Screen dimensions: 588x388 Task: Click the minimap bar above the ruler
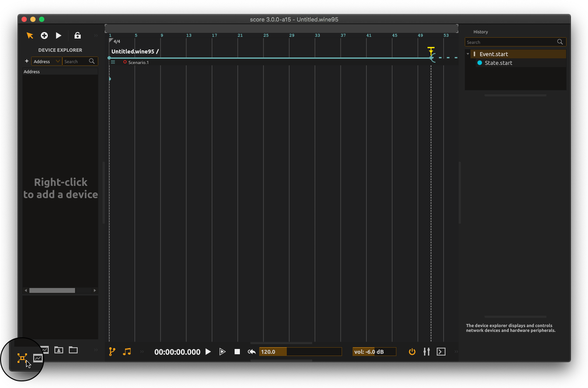pyautogui.click(x=281, y=28)
